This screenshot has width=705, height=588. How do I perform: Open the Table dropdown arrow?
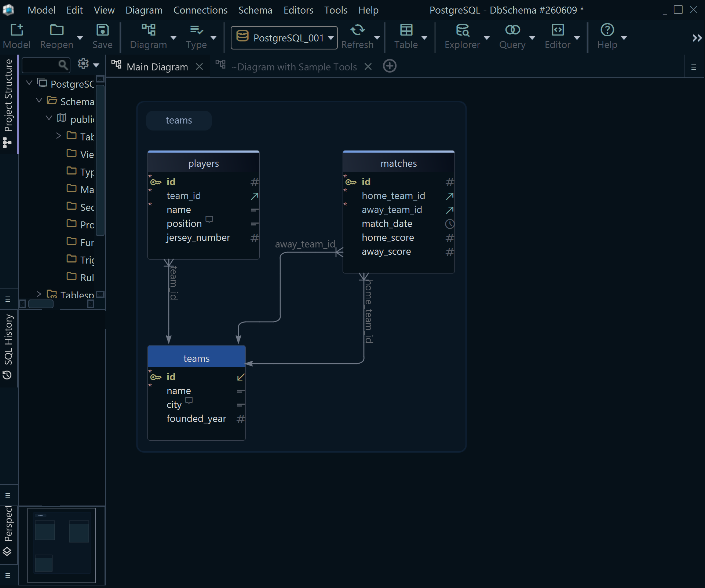pos(424,38)
